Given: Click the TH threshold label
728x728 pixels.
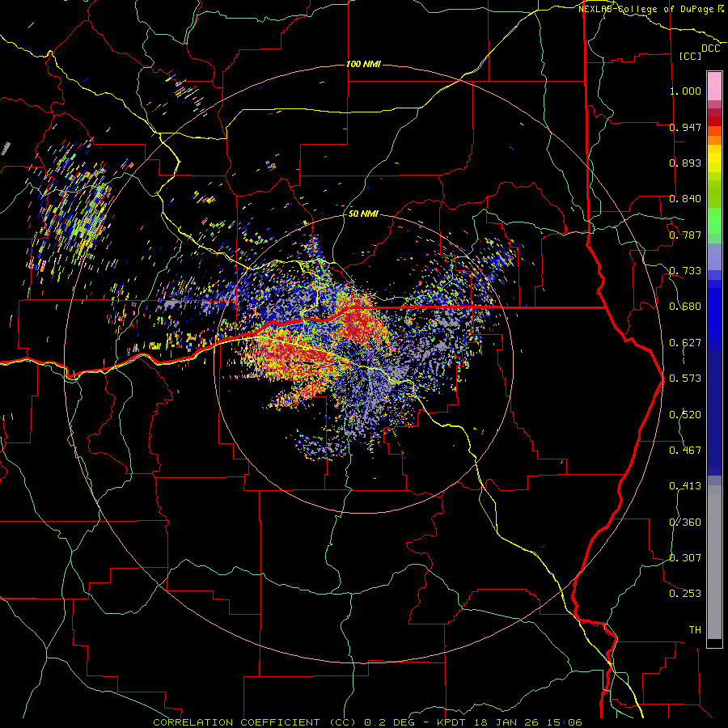Looking at the screenshot, I should (x=695, y=630).
